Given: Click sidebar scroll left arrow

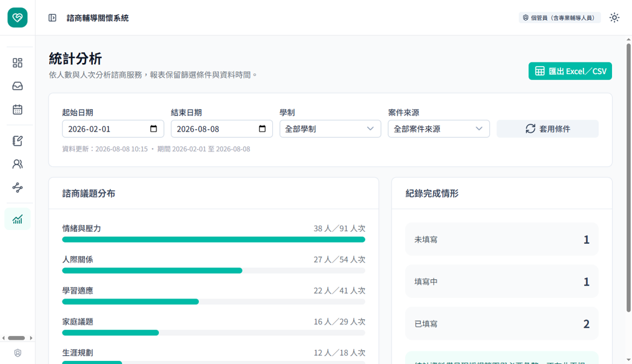Looking at the screenshot, I should [3, 338].
